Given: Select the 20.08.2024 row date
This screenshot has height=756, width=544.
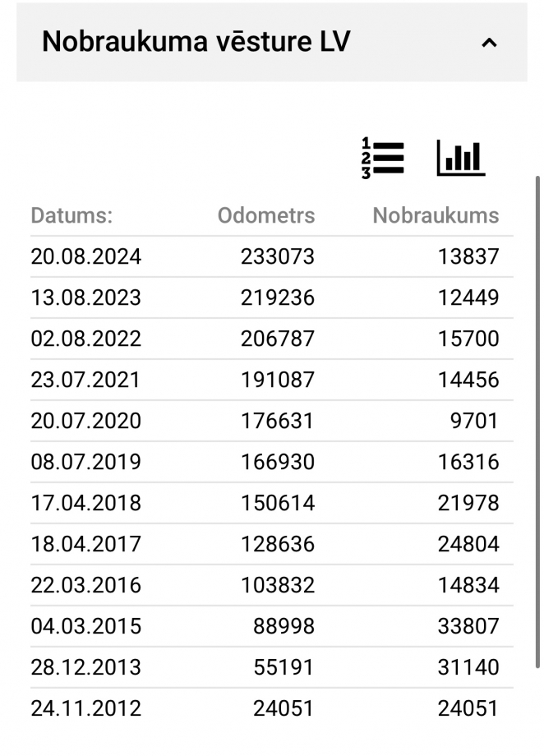Looking at the screenshot, I should click(85, 256).
